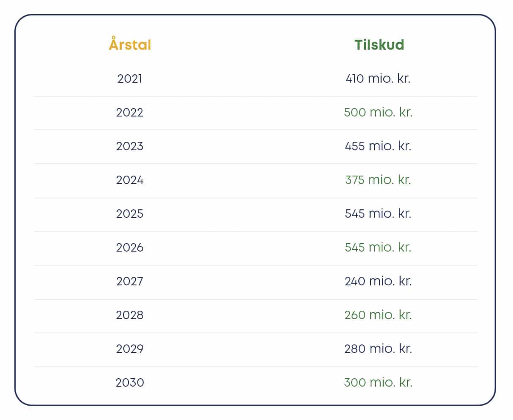Viewport: 513px width, 420px height.
Task: Select the 375 mio. kr. value
Action: point(378,180)
